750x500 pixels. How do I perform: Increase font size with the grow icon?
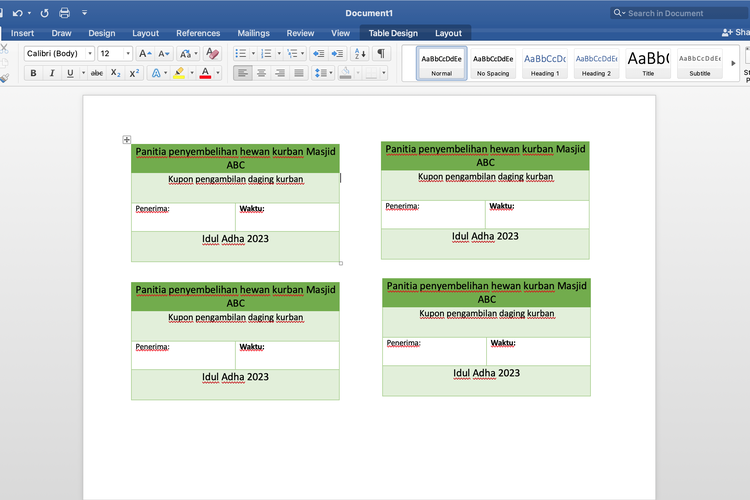pos(145,54)
